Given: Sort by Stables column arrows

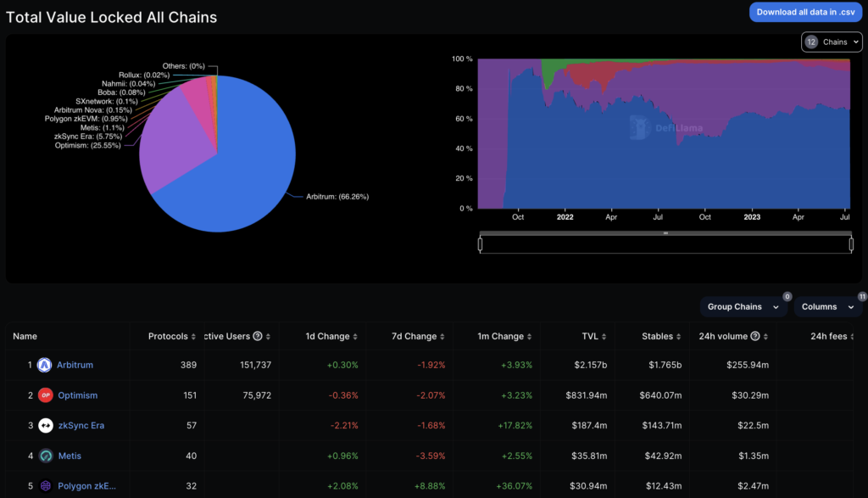Looking at the screenshot, I should [x=679, y=337].
